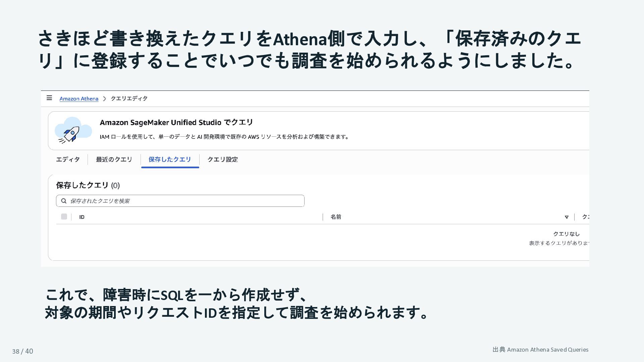This screenshot has height=362, width=644.
Task: Click the 保存したクエリ (0) heading
Action: coord(88,185)
